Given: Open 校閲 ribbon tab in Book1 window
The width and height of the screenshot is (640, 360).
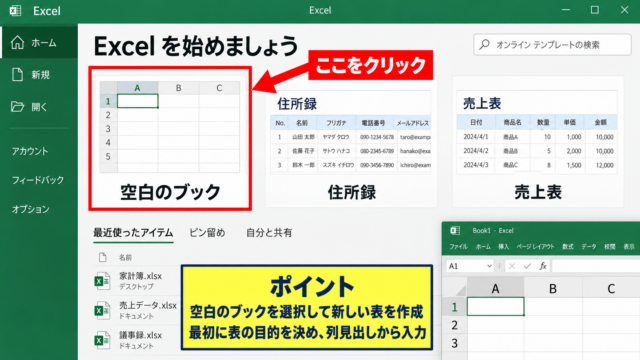Looking at the screenshot, I should click(x=610, y=247).
